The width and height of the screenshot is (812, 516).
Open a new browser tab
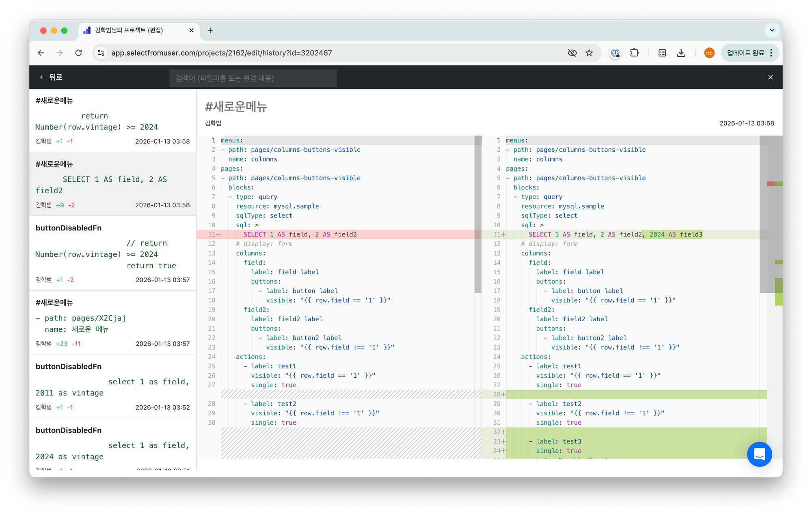click(210, 30)
